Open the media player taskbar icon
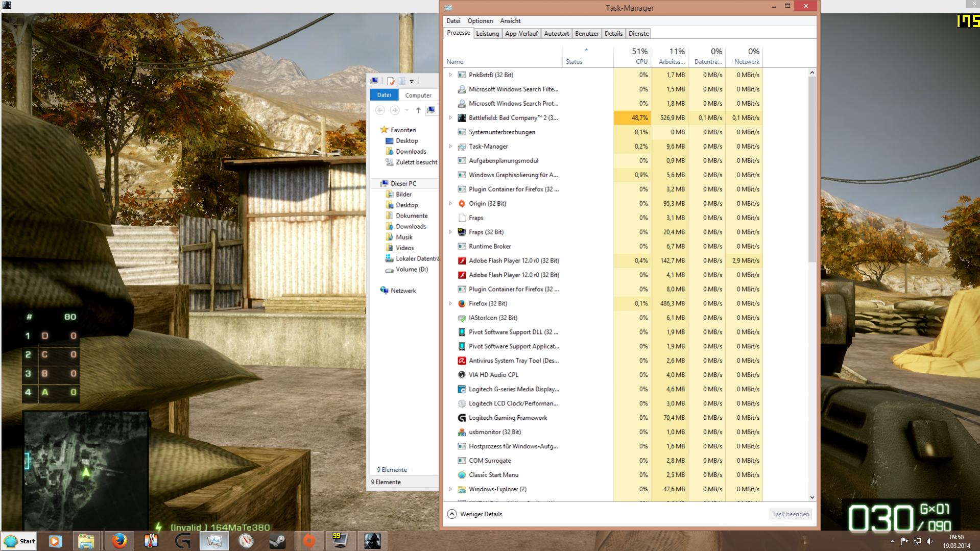This screenshot has height=551, width=980. pos(55,541)
